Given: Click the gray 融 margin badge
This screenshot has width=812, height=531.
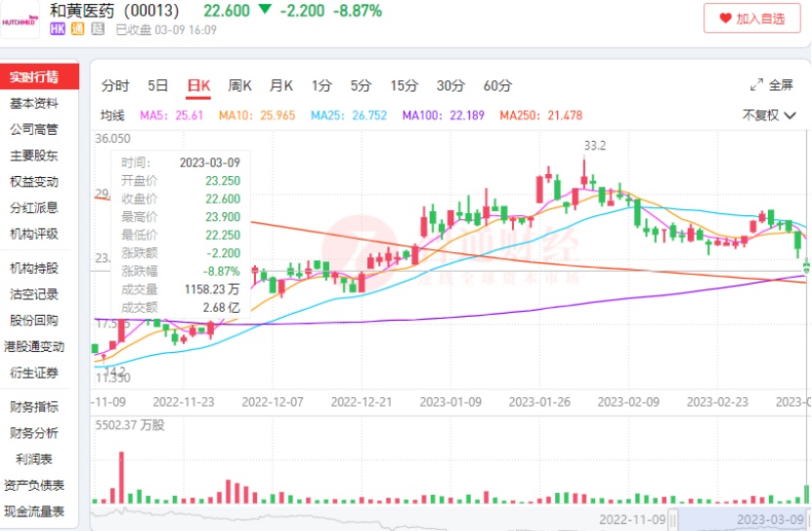Looking at the screenshot, I should tap(98, 29).
